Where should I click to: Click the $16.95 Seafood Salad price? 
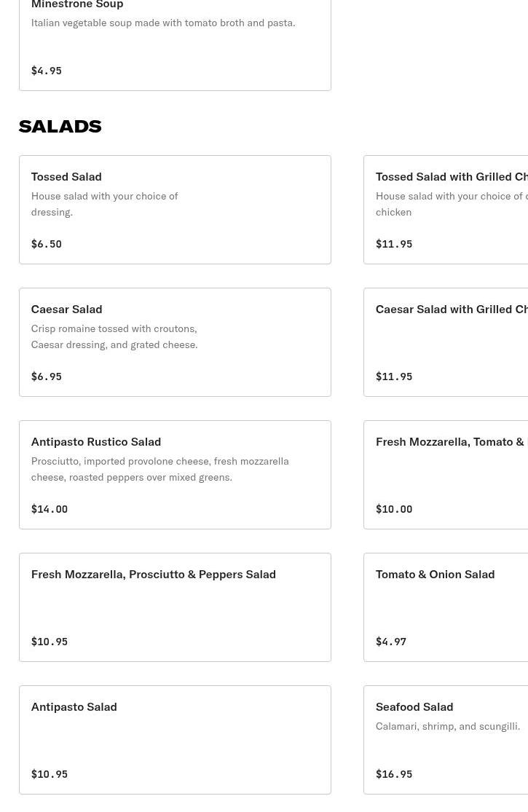point(394,774)
